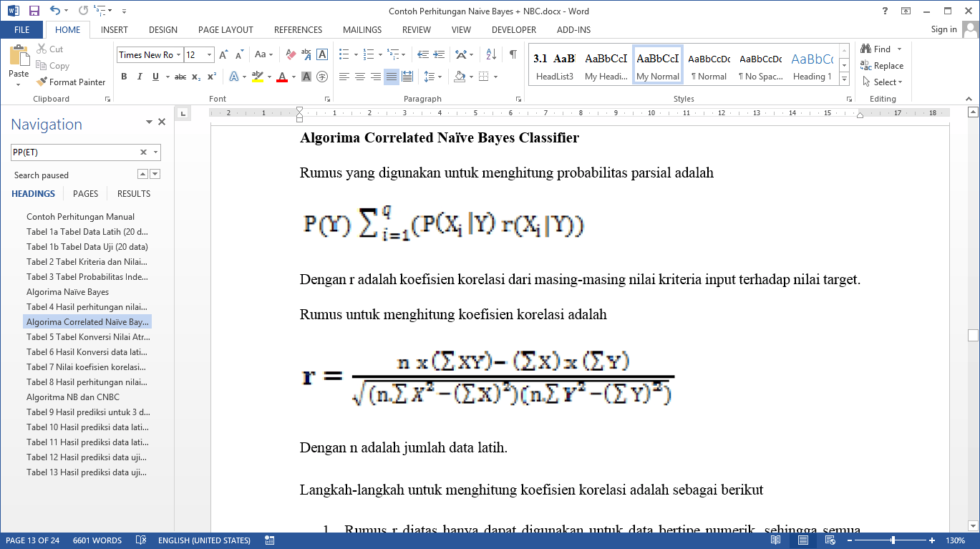This screenshot has height=549, width=980.
Task: Switch to the RESULTS navigation tab
Action: [134, 194]
